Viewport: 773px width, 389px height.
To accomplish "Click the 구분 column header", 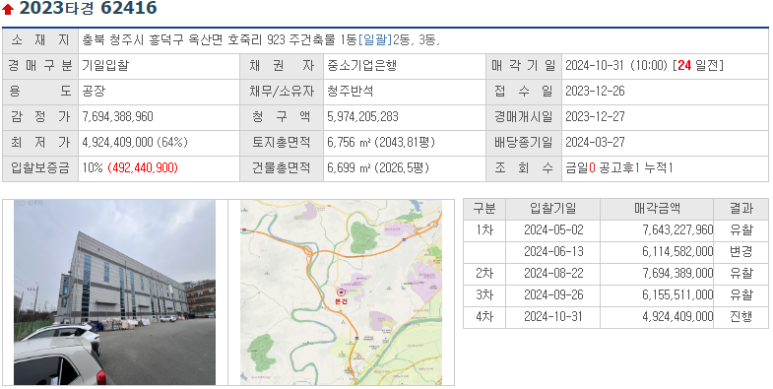I will pyautogui.click(x=484, y=209).
